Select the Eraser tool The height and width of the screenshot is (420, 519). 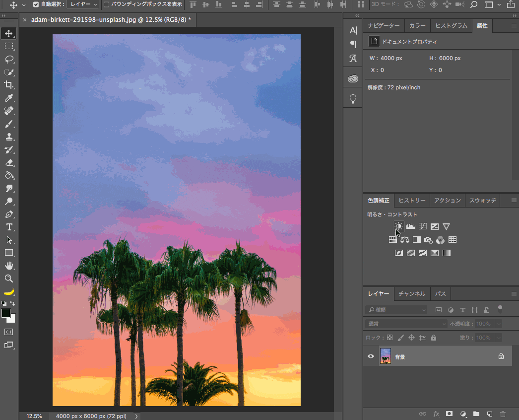point(9,163)
